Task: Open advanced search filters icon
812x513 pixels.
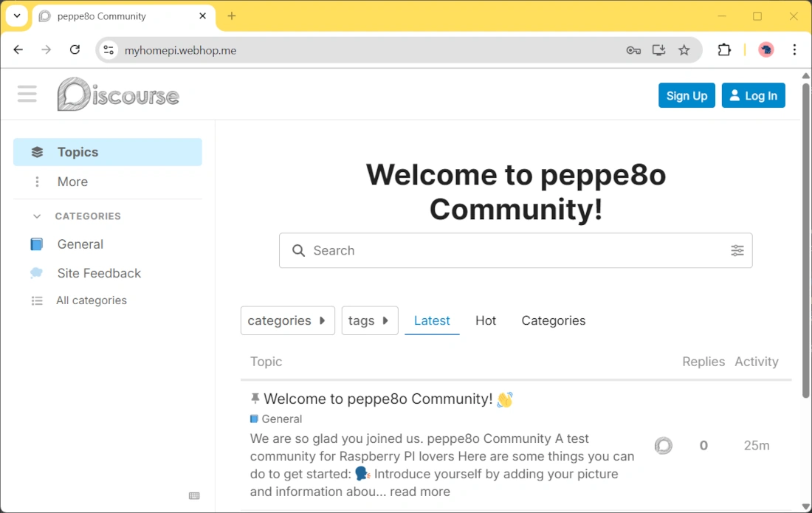Action: pyautogui.click(x=737, y=250)
